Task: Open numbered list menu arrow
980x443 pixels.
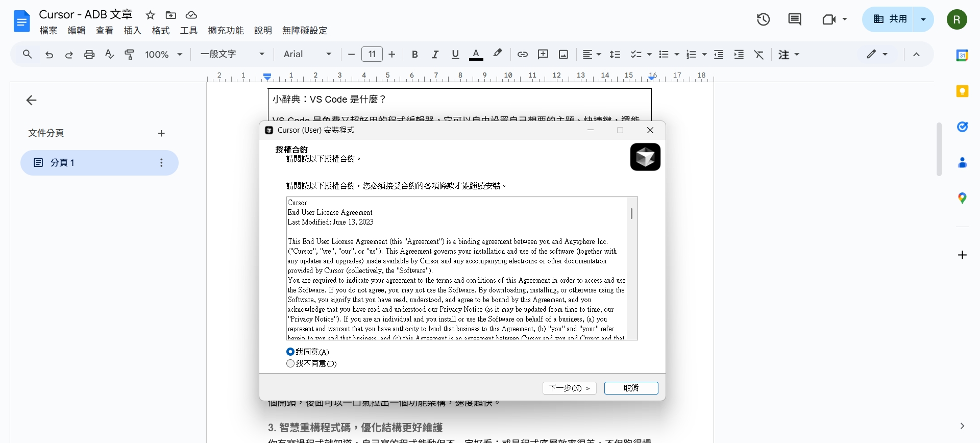Action: 704,54
